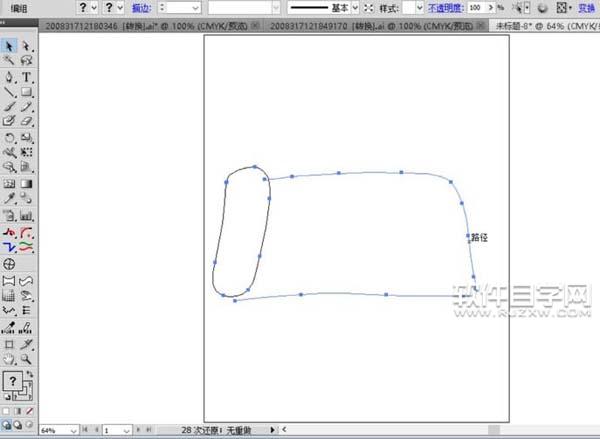Screen dimensions: 600x439
Task: Switch to Draw Normal mode
Action: [6, 424]
